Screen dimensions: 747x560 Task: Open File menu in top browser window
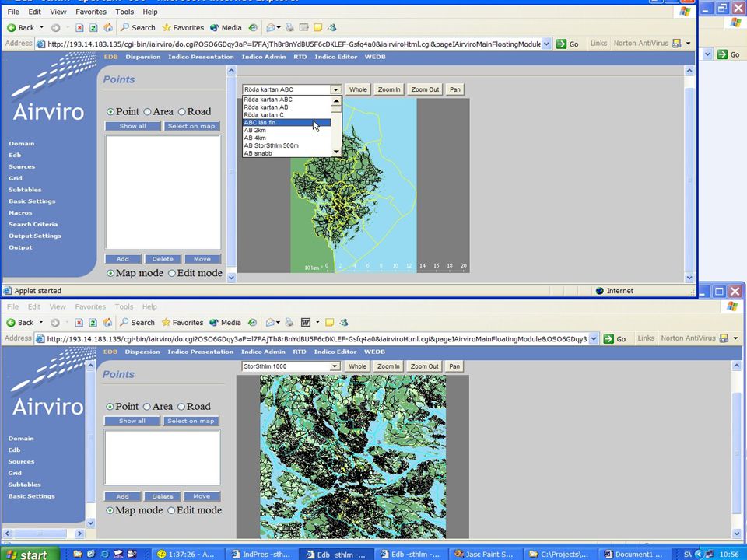[13, 12]
